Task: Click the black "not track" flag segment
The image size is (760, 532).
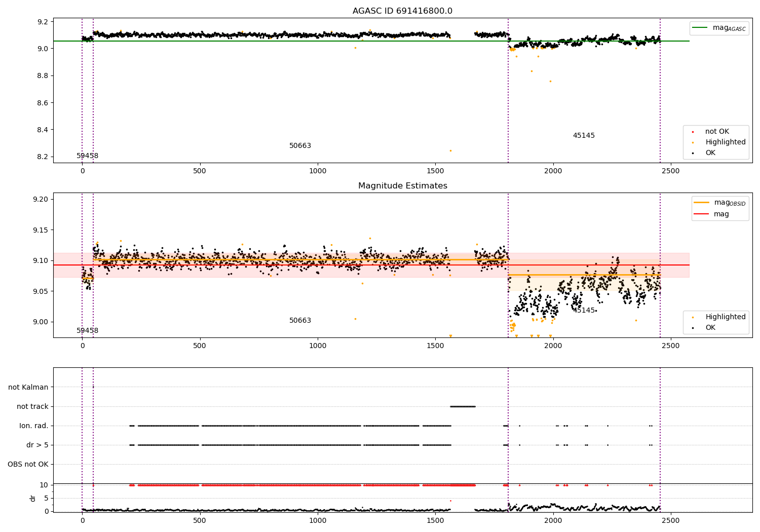Action: pos(463,406)
